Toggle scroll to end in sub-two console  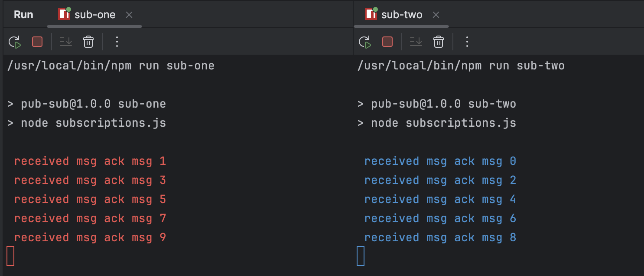tap(416, 42)
